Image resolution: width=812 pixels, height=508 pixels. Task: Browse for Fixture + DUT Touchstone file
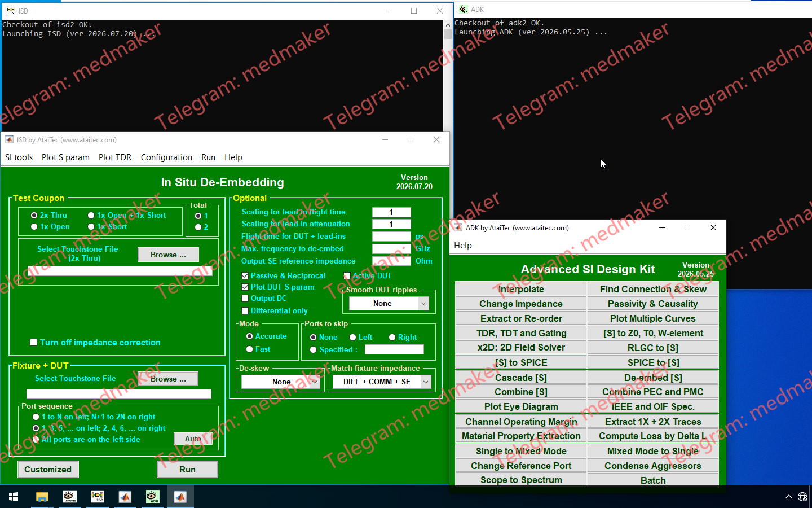[168, 379]
